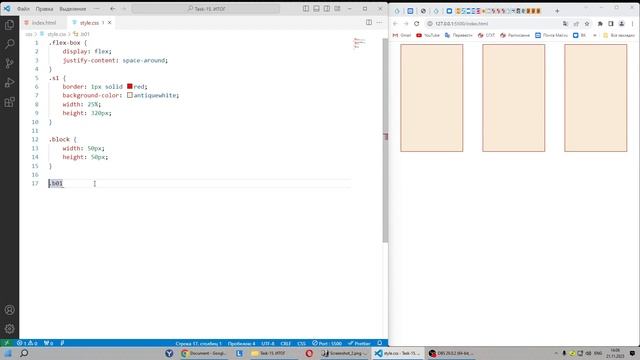Viewport: 640px width, 360px height.
Task: Open OBS from the taskbar
Action: (x=450, y=353)
